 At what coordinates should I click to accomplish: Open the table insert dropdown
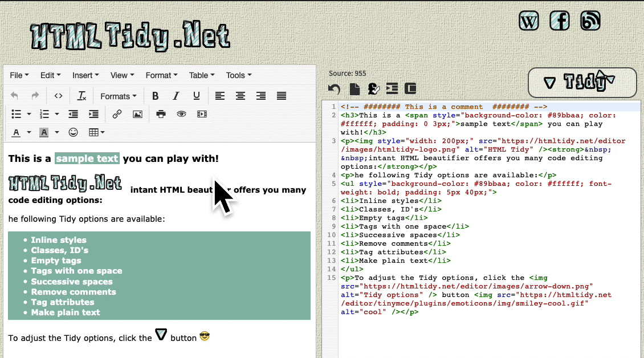click(97, 132)
